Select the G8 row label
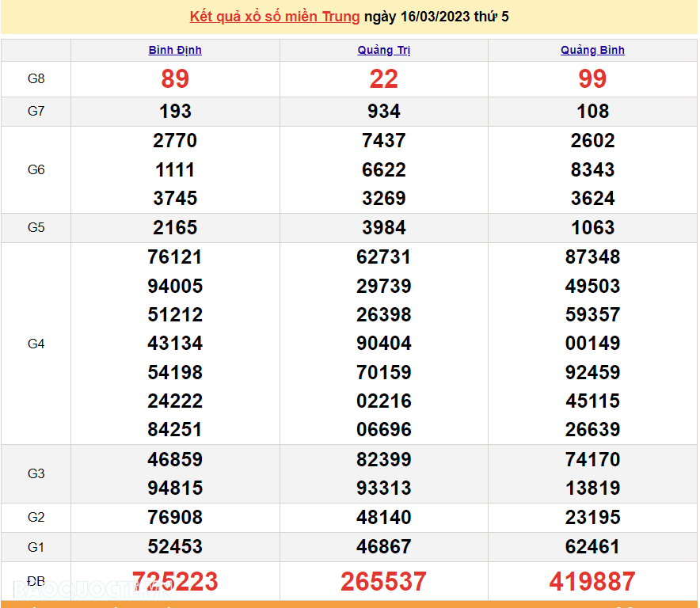Screen dimensions: 700x608 (x=36, y=79)
